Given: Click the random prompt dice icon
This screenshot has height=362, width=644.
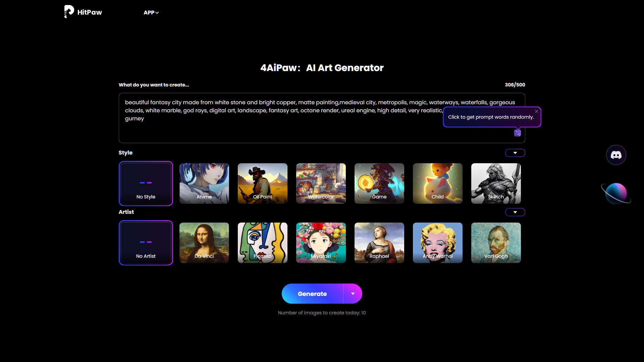Looking at the screenshot, I should tap(518, 133).
